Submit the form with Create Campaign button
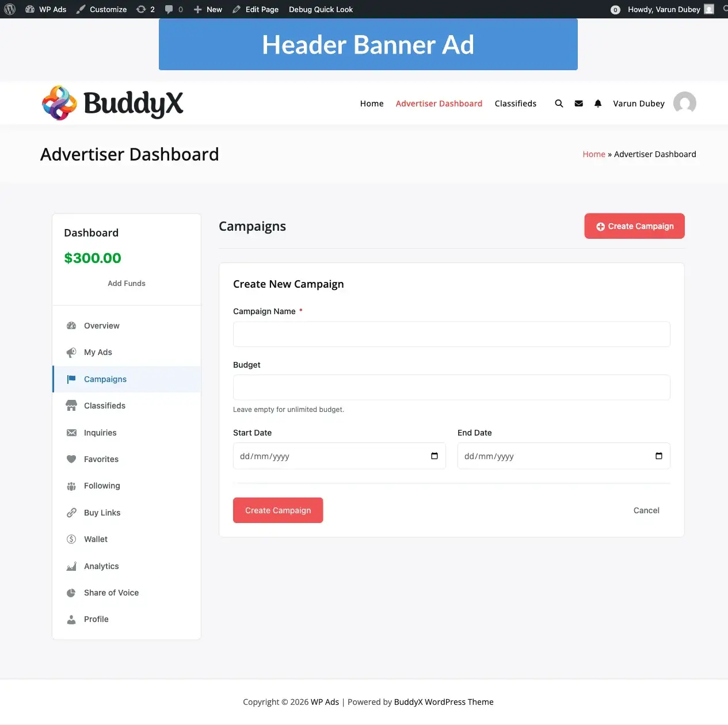Screen dimensions: 728x725 pos(278,510)
